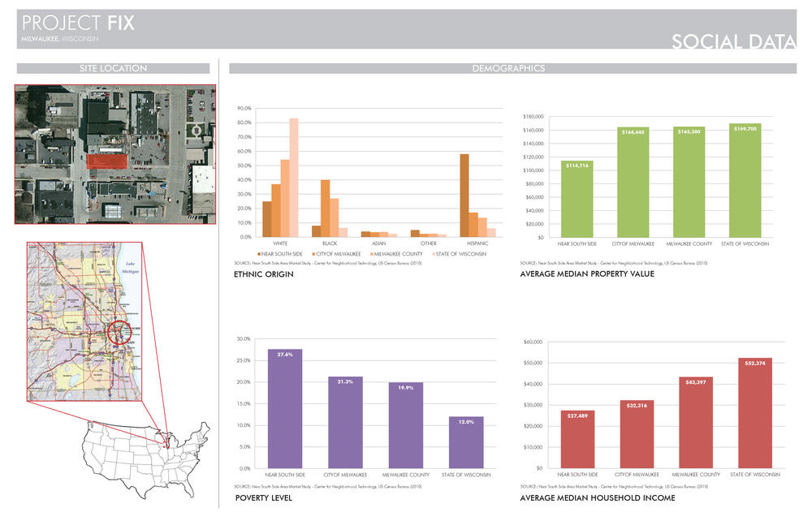Image resolution: width=812 pixels, height=525 pixels.
Task: Click the Demographics section header
Action: point(508,69)
